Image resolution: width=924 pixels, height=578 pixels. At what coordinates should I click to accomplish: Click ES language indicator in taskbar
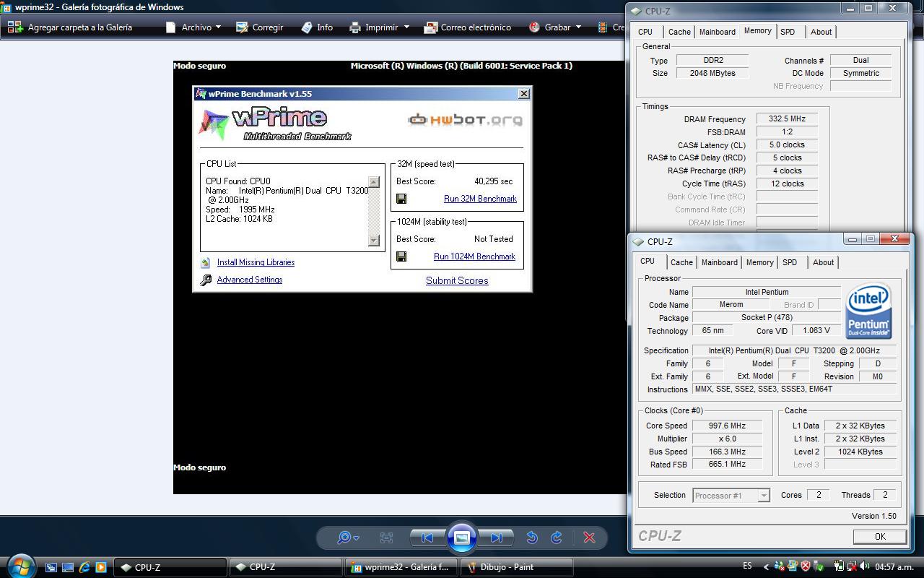click(747, 566)
